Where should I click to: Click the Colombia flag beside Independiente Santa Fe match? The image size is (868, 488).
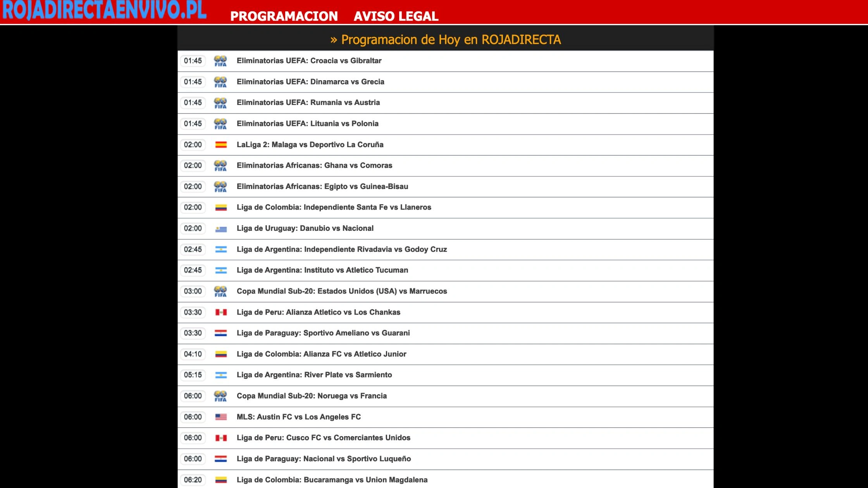click(221, 208)
